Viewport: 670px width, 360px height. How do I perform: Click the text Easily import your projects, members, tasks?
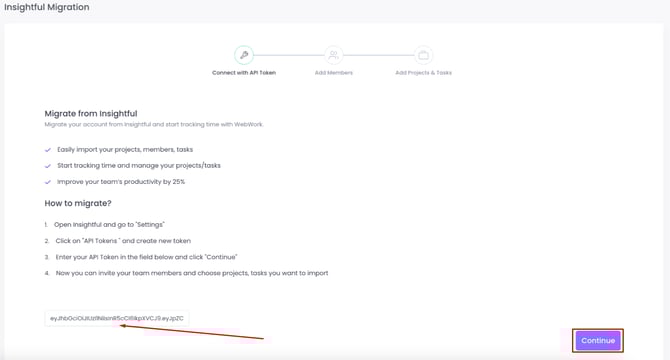coord(125,149)
